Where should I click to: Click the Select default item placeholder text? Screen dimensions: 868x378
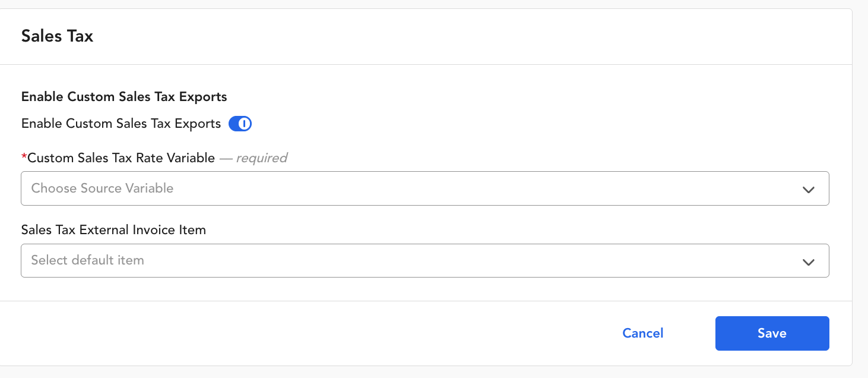pyautogui.click(x=87, y=260)
